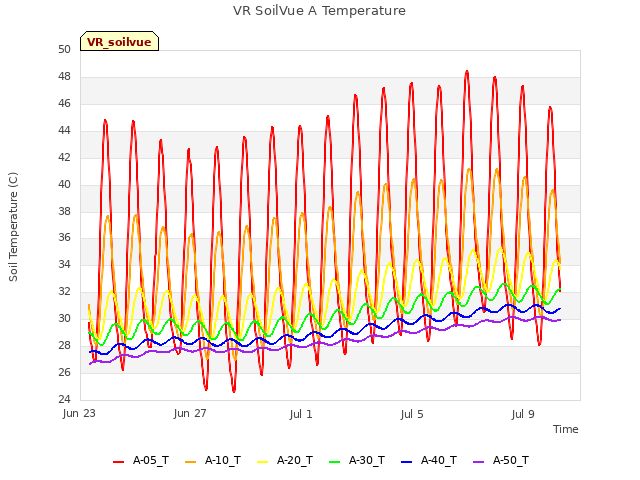
Task: Click the A-05_T red legend swatch
Action: (x=118, y=462)
